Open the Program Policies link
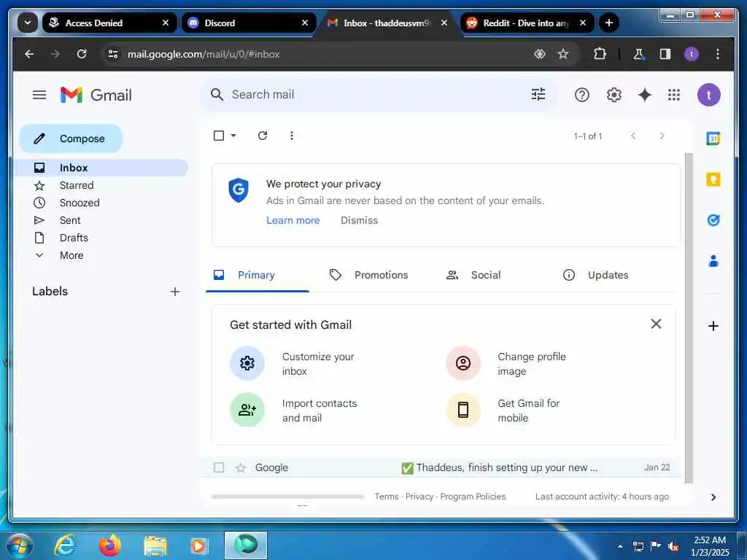Screen dimensions: 747x560 click(473, 496)
